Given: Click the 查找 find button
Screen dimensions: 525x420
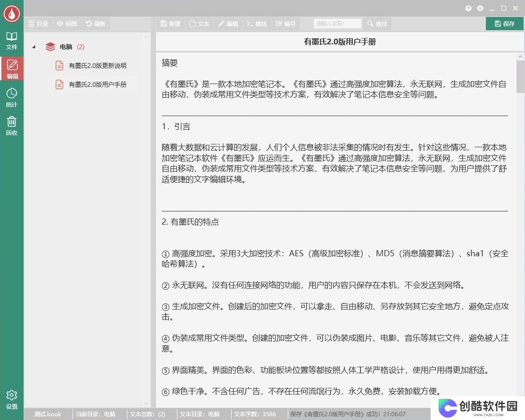Looking at the screenshot, I should pyautogui.click(x=377, y=24).
